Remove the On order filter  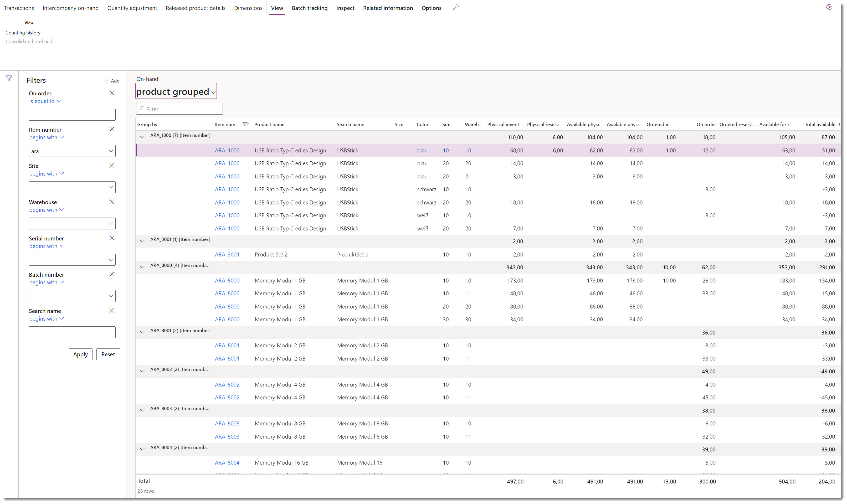coord(112,93)
